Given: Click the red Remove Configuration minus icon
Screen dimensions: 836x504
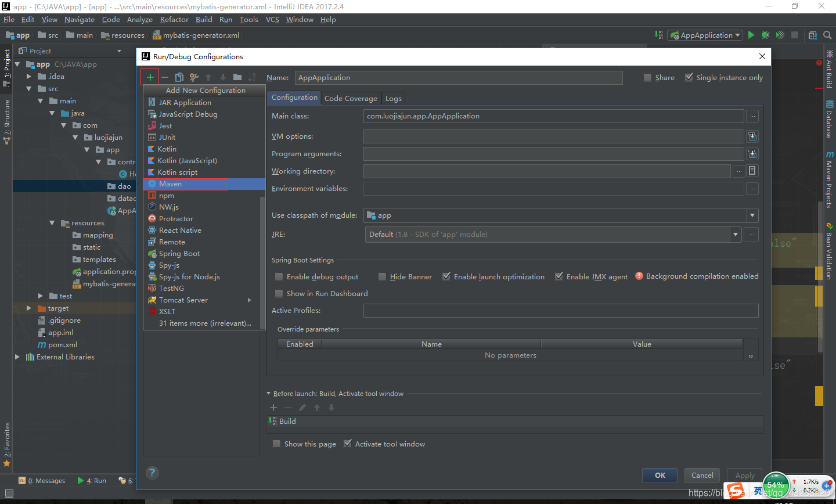Looking at the screenshot, I should tap(165, 77).
